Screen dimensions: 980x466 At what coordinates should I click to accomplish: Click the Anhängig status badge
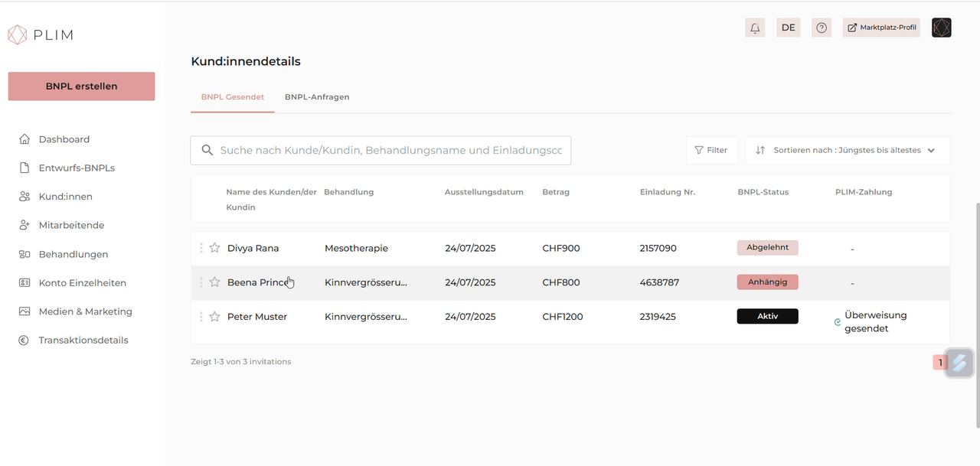click(768, 282)
